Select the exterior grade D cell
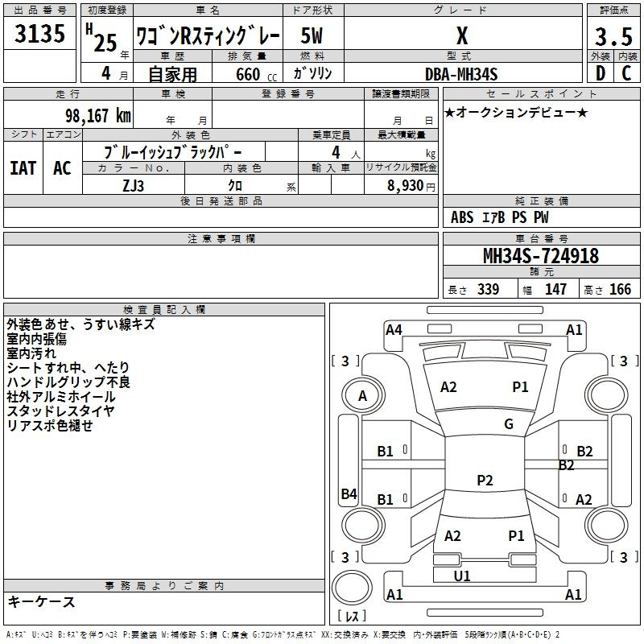Image resolution: width=644 pixels, height=644 pixels. [x=599, y=73]
